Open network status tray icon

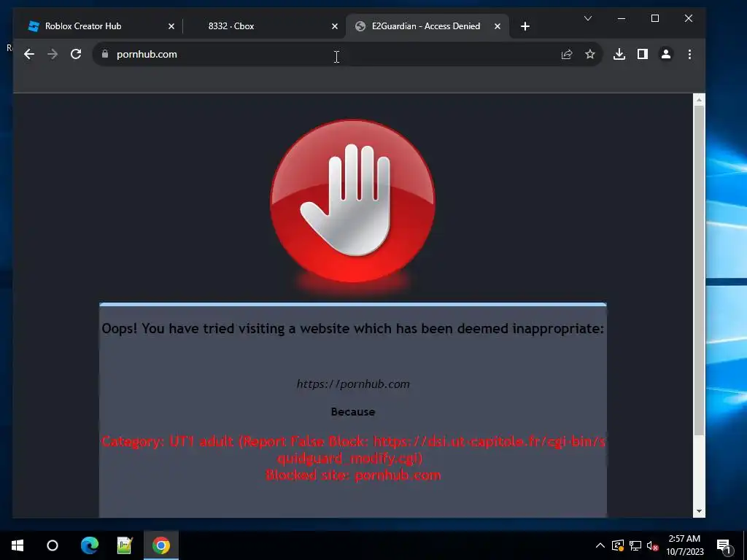(x=635, y=545)
